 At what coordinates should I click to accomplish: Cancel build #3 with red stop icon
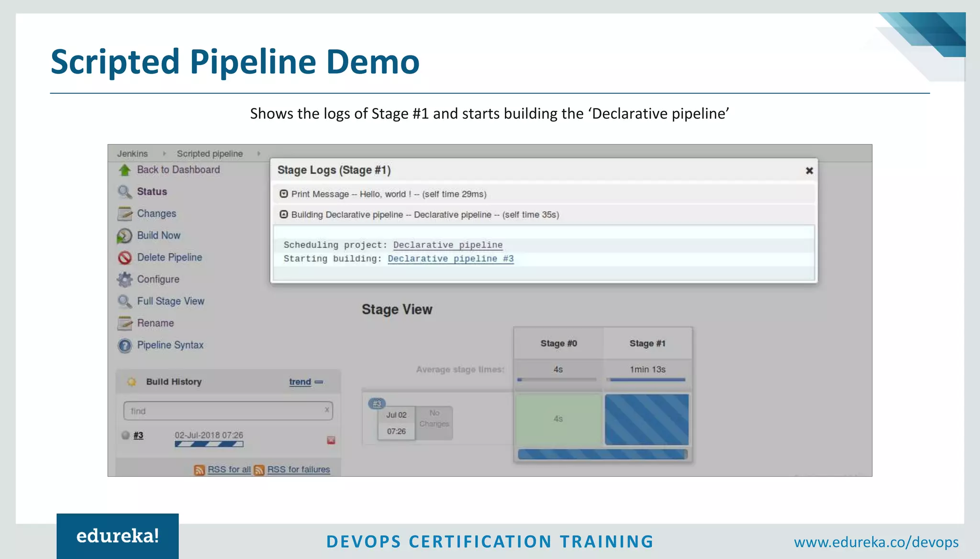tap(331, 440)
